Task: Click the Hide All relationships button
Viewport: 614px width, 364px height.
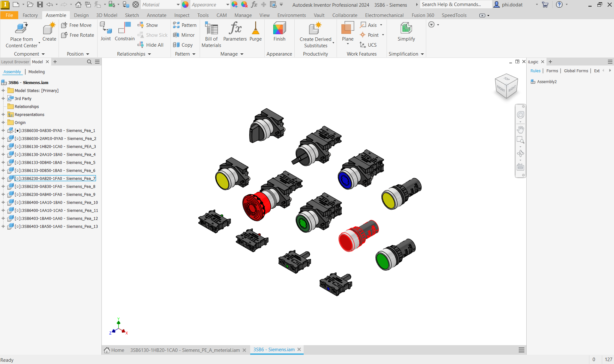Action: point(151,45)
